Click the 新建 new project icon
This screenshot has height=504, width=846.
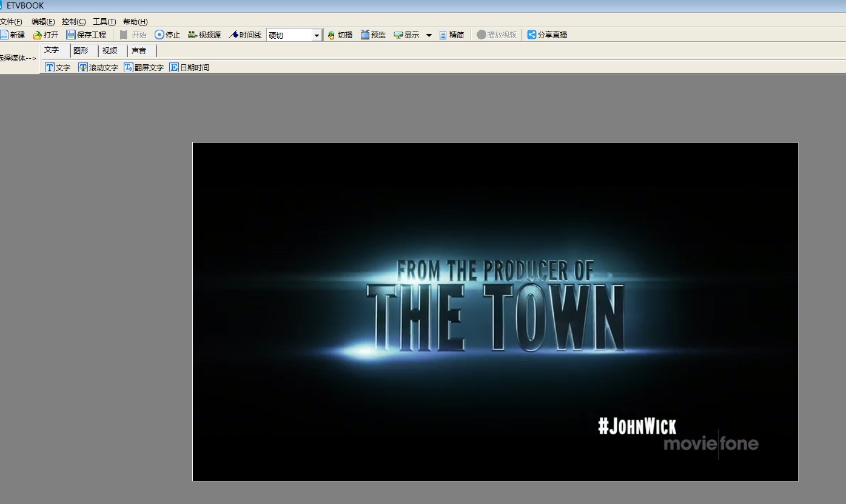4,35
